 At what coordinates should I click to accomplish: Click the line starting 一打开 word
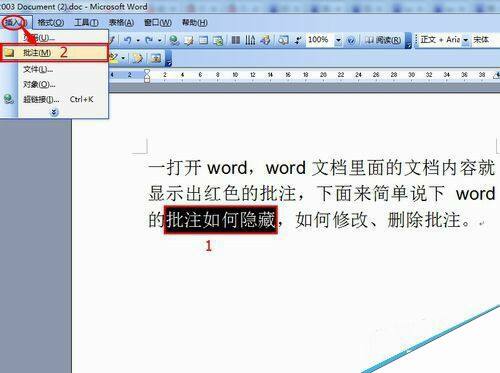(322, 168)
